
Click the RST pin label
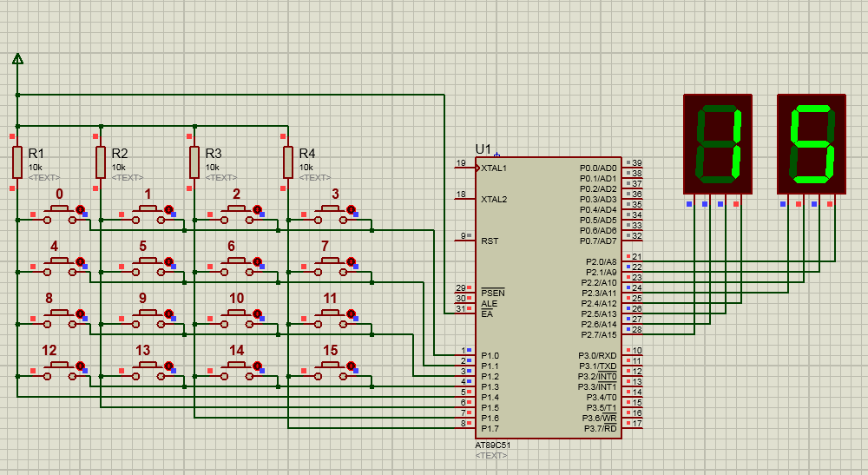click(x=490, y=241)
